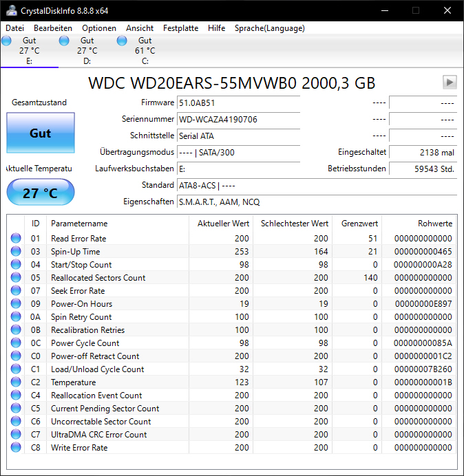Select the Temperature current value 123
The width and height of the screenshot is (464, 476).
242,382
